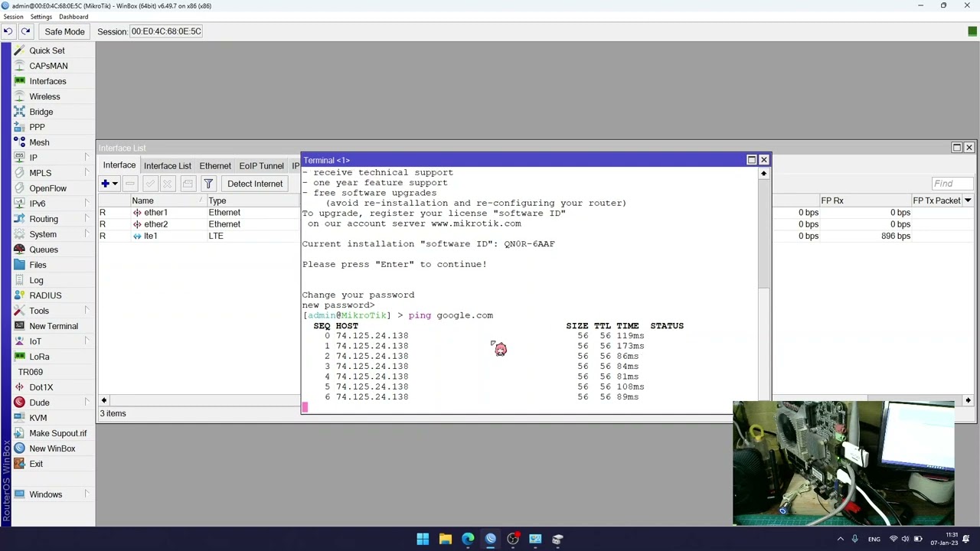Open the Dot1X menu
The height and width of the screenshot is (551, 980).
tap(41, 387)
